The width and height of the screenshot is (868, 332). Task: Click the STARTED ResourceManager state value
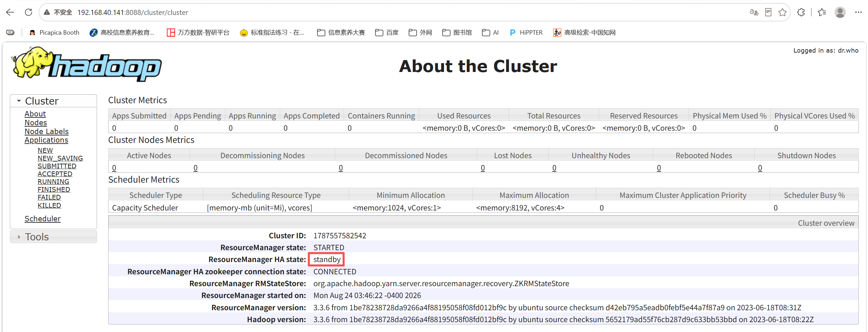pyautogui.click(x=329, y=247)
